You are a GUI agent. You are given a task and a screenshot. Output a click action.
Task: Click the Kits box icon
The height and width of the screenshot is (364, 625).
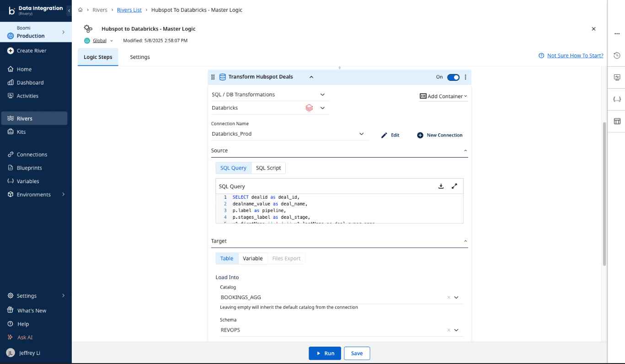point(11,132)
